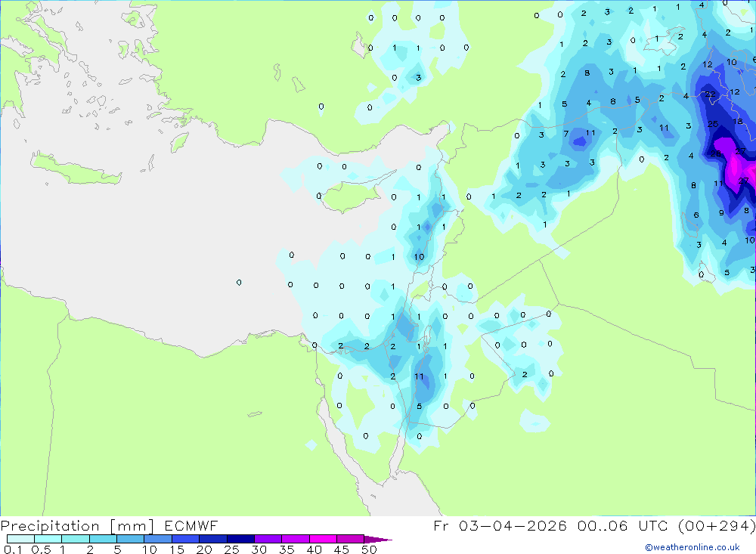Click the 1–2 mm legend color swatch
The image size is (756, 554).
pyautogui.click(x=76, y=539)
